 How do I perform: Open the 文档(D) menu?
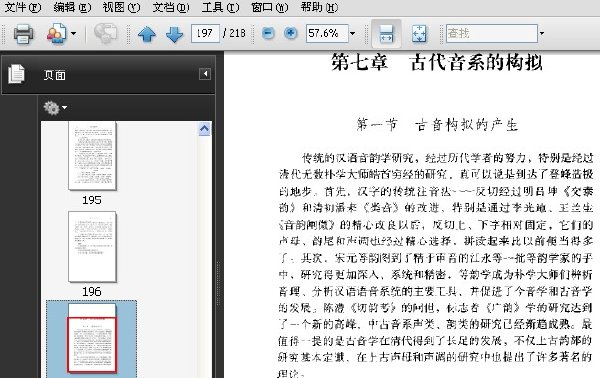171,7
